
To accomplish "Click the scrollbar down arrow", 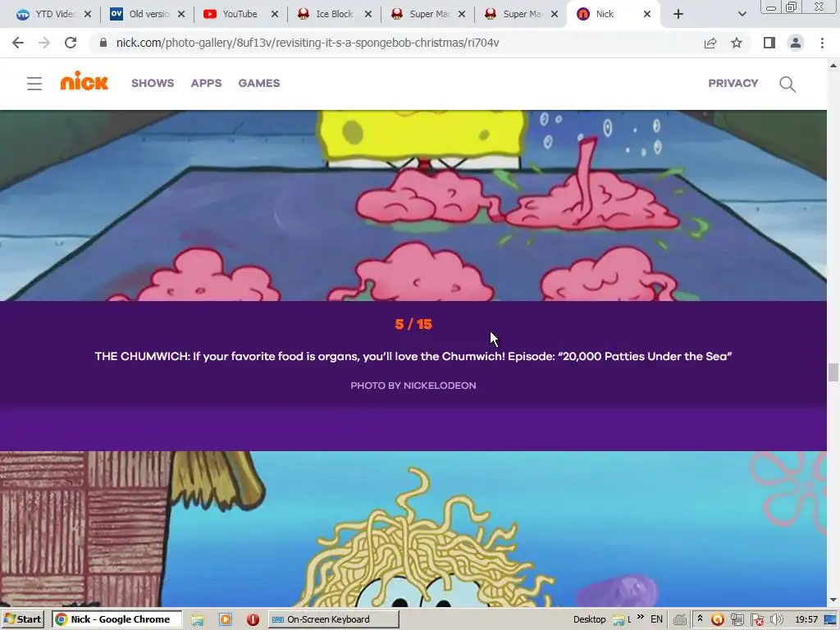I will (x=833, y=600).
